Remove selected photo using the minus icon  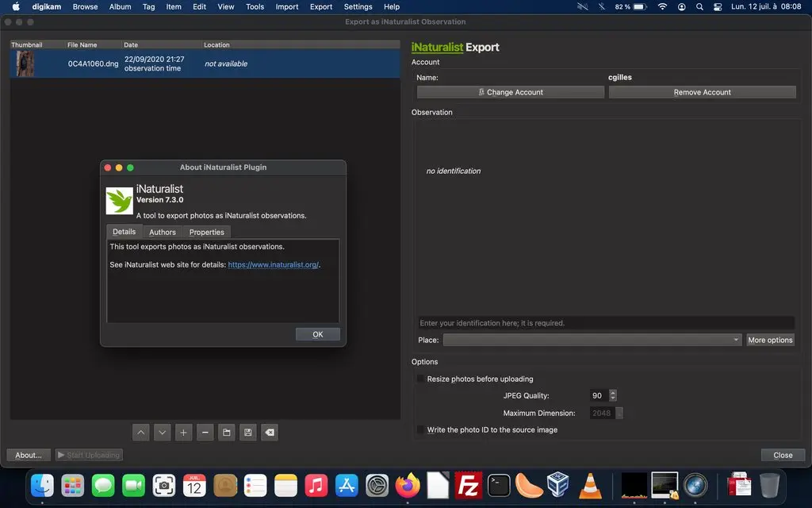[205, 432]
